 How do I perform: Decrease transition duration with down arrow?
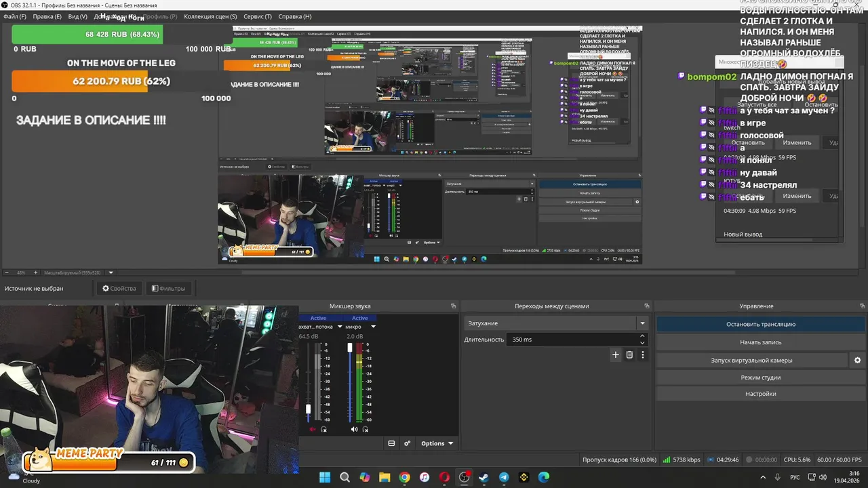tap(642, 343)
